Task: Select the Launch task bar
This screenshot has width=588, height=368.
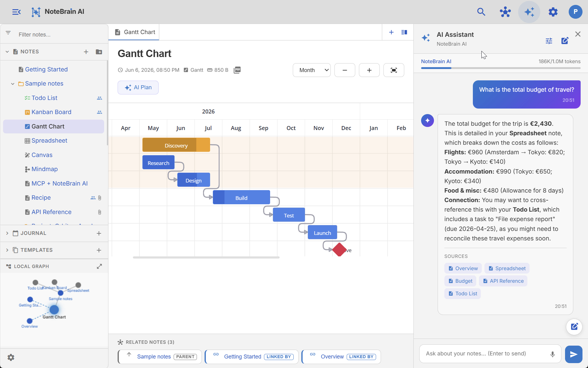Action: pos(322,232)
